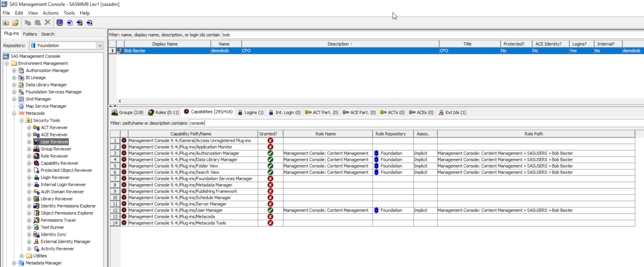This screenshot has height=267, width=644.
Task: Click the red Granted icon for Metadata Manager
Action: (269, 184)
